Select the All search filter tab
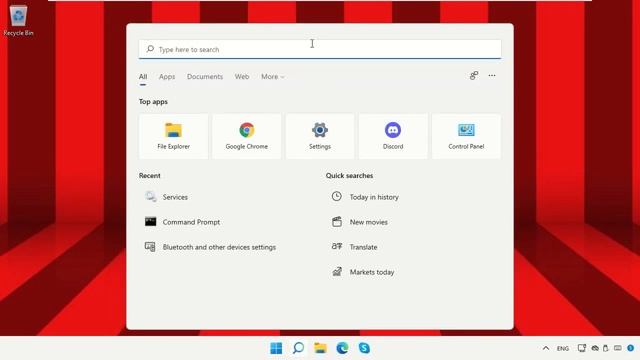640x360 pixels. tap(143, 77)
